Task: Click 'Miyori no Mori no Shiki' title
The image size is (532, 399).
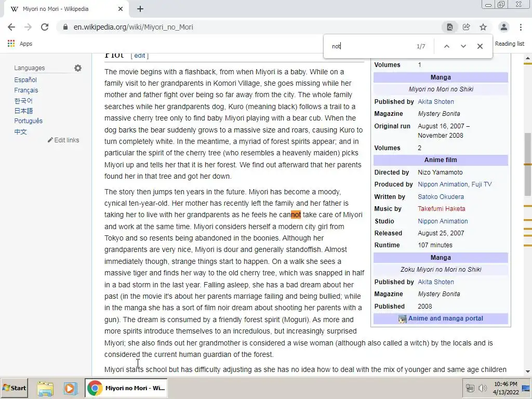Action: 441,89
